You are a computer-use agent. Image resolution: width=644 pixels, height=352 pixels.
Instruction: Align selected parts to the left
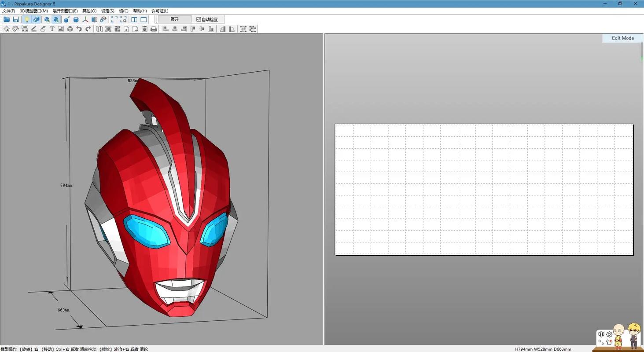166,29
